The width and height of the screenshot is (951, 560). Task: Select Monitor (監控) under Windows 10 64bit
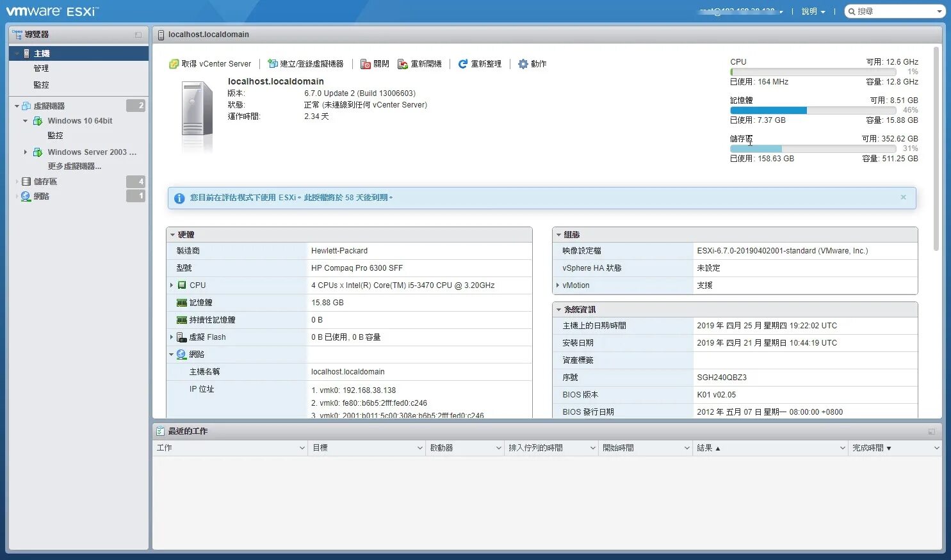55,136
